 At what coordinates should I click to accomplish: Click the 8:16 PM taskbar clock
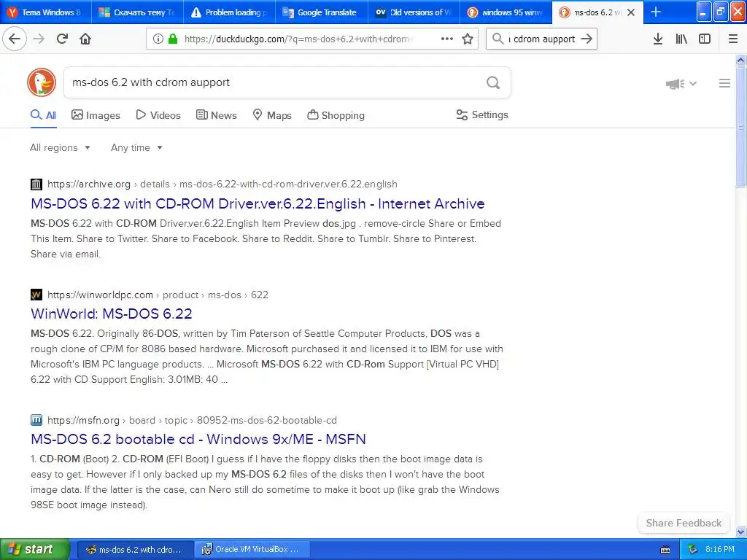click(x=720, y=550)
